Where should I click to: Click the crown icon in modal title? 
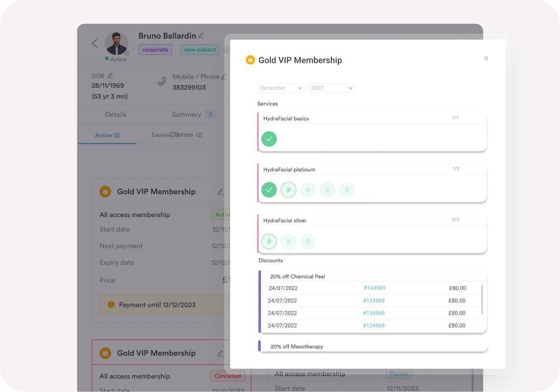[250, 60]
